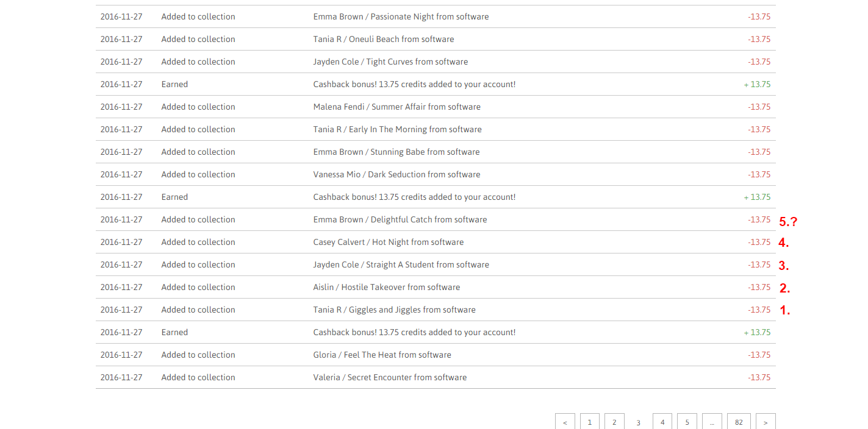Click Vanessa Mio / Dark Seduction entry
This screenshot has height=429, width=868.
[396, 175]
